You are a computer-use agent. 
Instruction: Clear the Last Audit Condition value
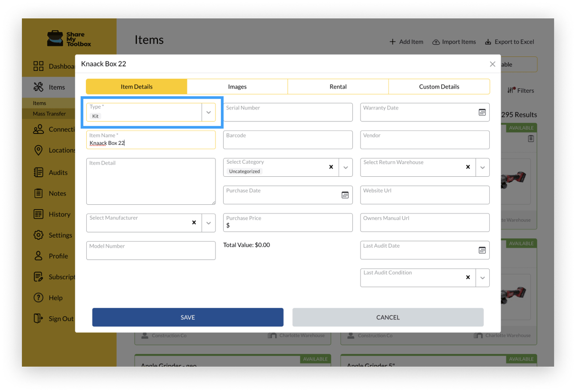pyautogui.click(x=468, y=278)
